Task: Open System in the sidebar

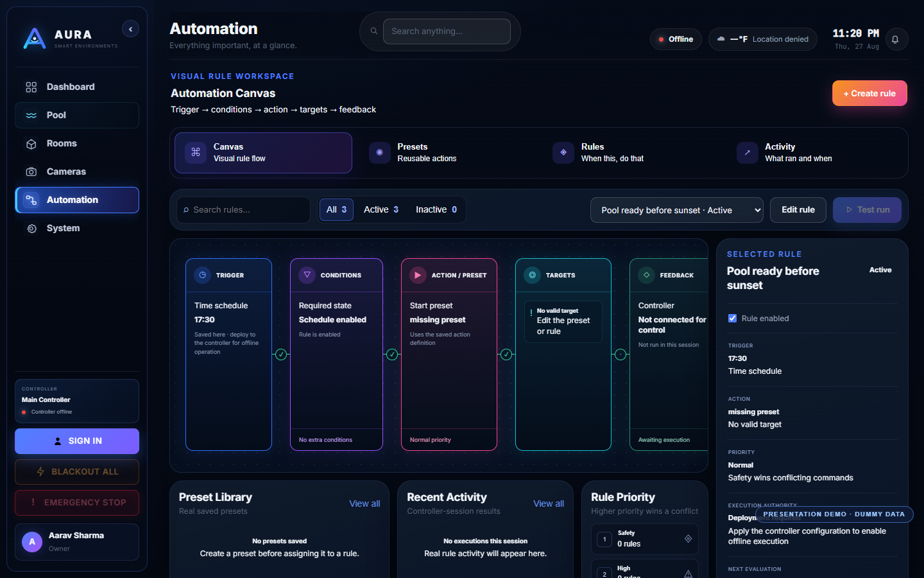Action: tap(77, 228)
